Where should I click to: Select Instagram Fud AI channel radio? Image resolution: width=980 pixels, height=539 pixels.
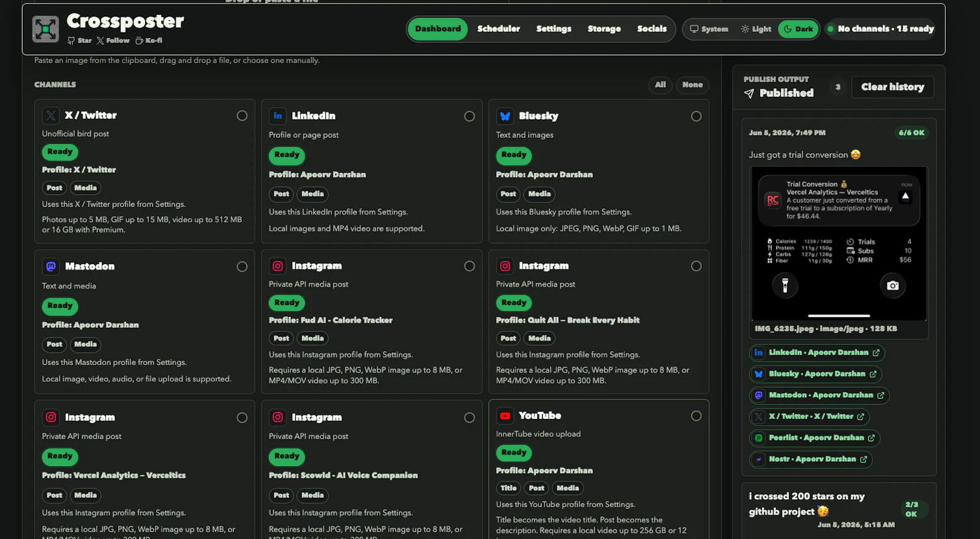click(469, 266)
